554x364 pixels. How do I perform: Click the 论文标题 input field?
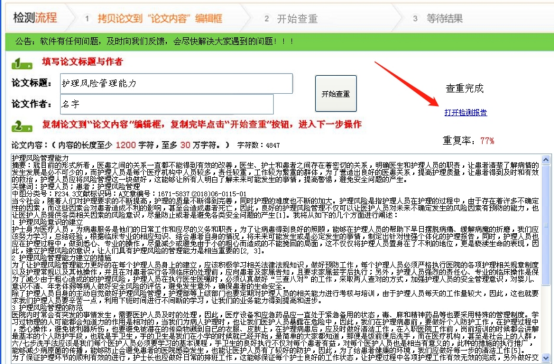(176, 83)
